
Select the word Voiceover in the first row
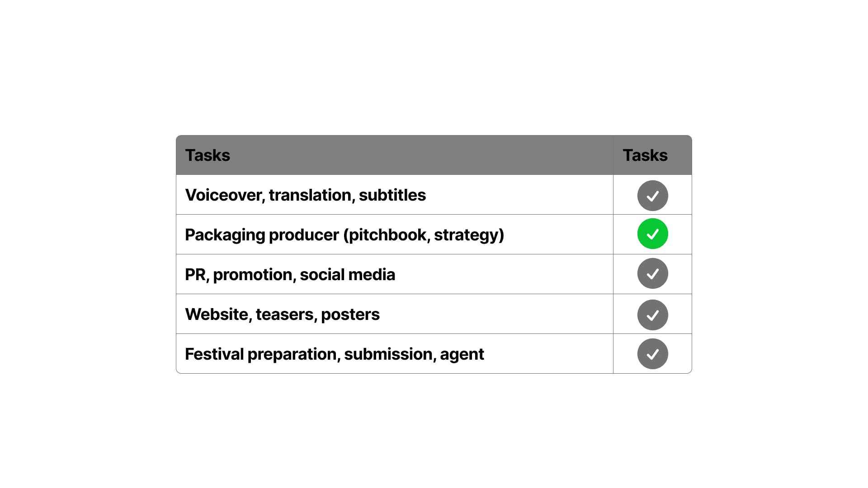224,195
